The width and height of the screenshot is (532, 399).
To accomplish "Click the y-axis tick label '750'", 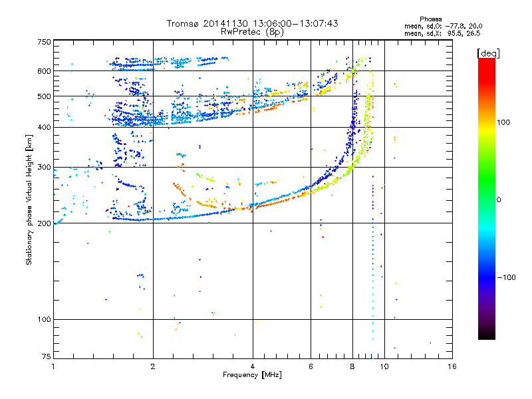I will click(44, 42).
